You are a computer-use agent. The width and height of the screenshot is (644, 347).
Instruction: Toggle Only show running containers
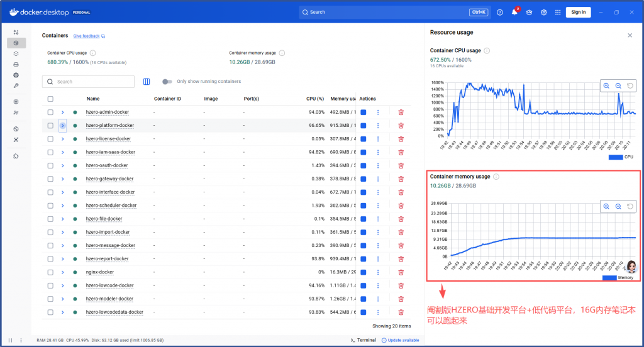click(x=167, y=82)
